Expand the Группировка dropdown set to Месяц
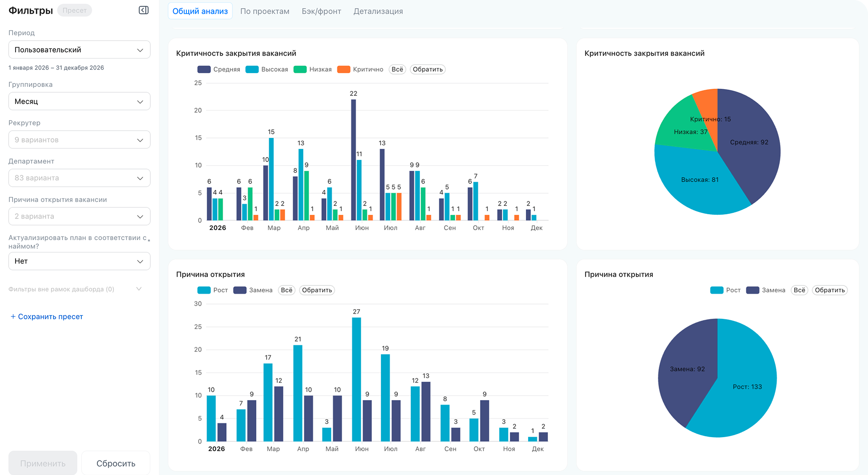 coord(79,101)
